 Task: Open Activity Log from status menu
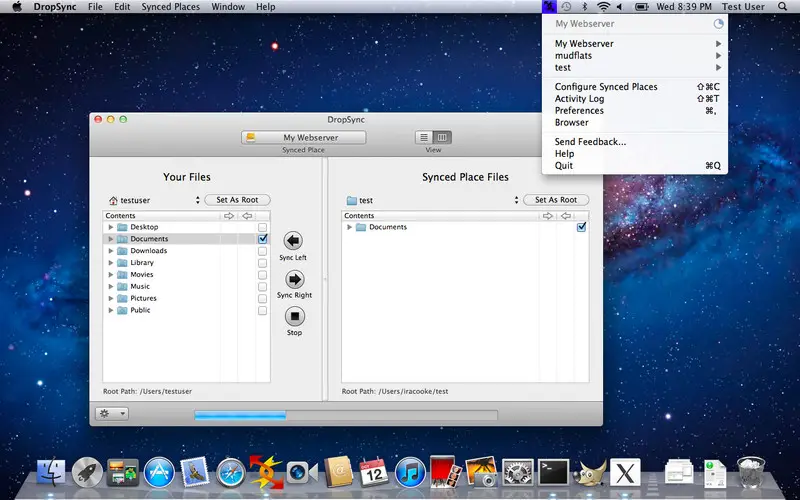tap(635, 98)
